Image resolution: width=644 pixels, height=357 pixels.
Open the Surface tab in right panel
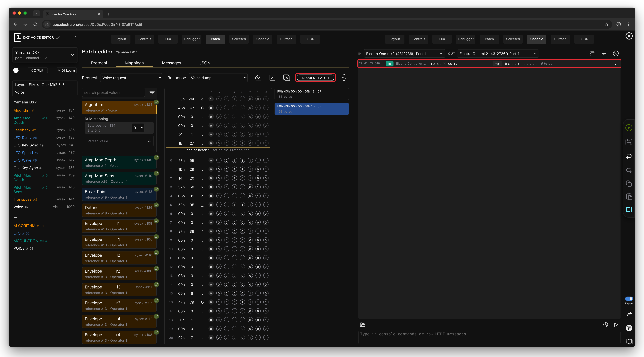coord(560,39)
